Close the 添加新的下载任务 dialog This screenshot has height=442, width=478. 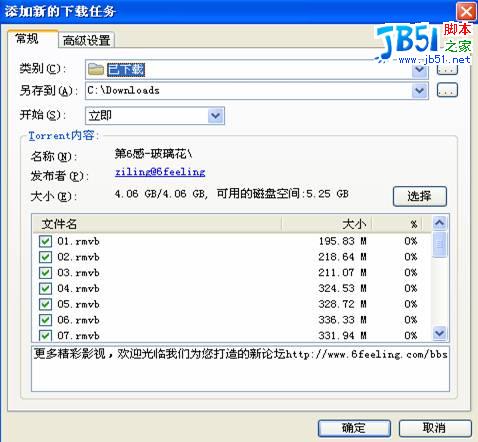(x=466, y=12)
